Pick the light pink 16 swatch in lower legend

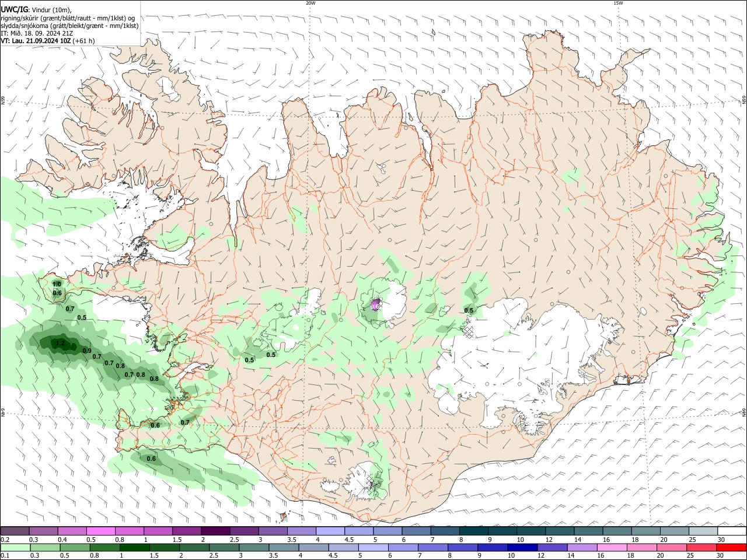[x=612, y=548]
